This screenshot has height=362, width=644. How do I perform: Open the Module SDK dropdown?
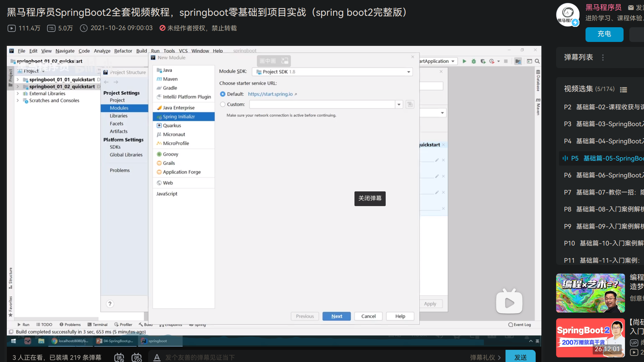[x=332, y=72]
